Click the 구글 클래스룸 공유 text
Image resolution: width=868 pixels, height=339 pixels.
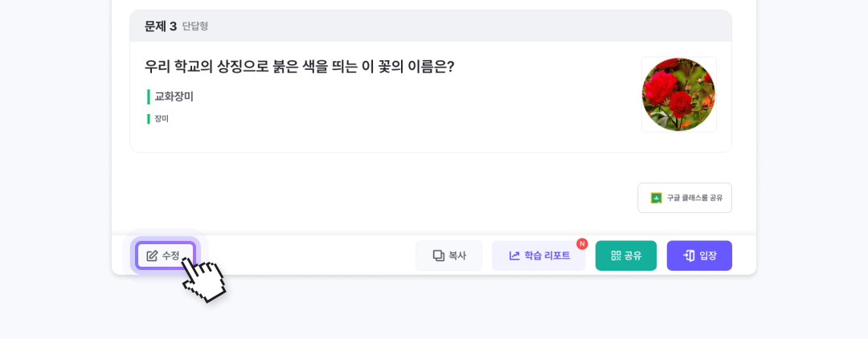click(x=694, y=198)
